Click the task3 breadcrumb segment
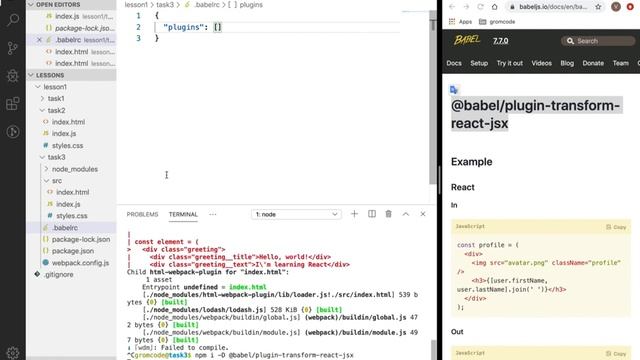 [x=165, y=5]
